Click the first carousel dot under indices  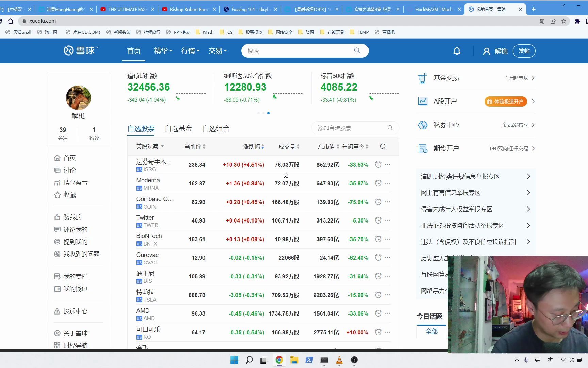click(x=258, y=113)
